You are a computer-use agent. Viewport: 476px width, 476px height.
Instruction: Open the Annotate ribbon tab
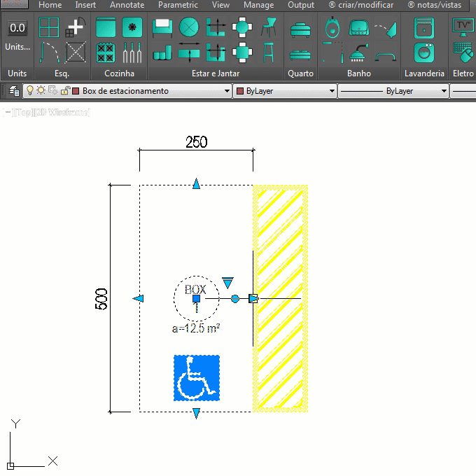click(127, 5)
